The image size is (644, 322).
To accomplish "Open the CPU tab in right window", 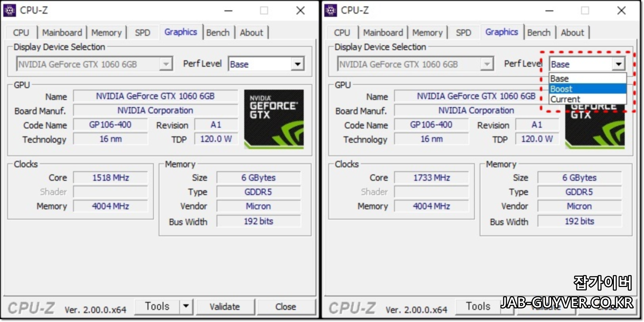I will [342, 33].
